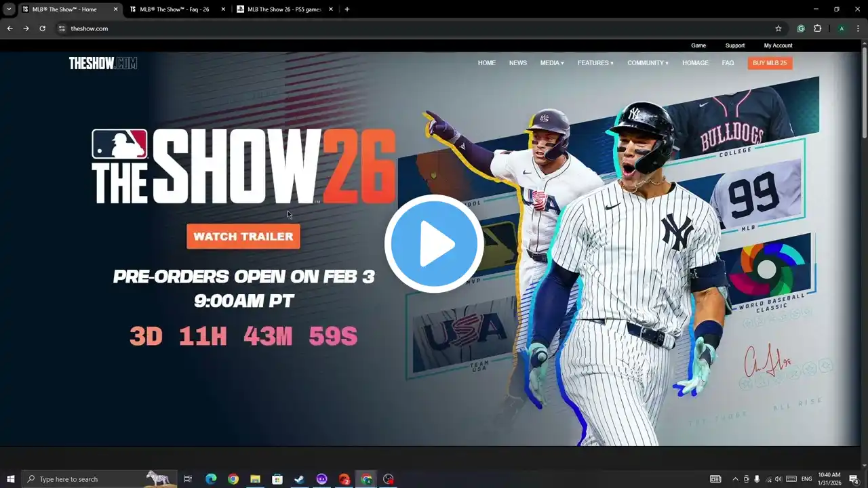Viewport: 868px width, 488px height.
Task: Bookmark this page using the star icon
Action: click(x=778, y=28)
